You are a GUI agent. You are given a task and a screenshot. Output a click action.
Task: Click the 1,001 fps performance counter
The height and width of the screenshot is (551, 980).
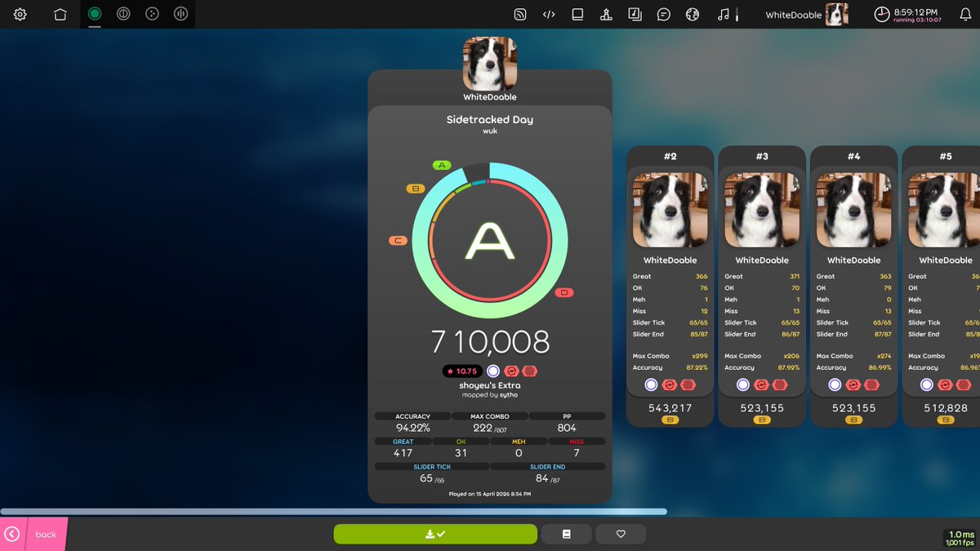[960, 543]
